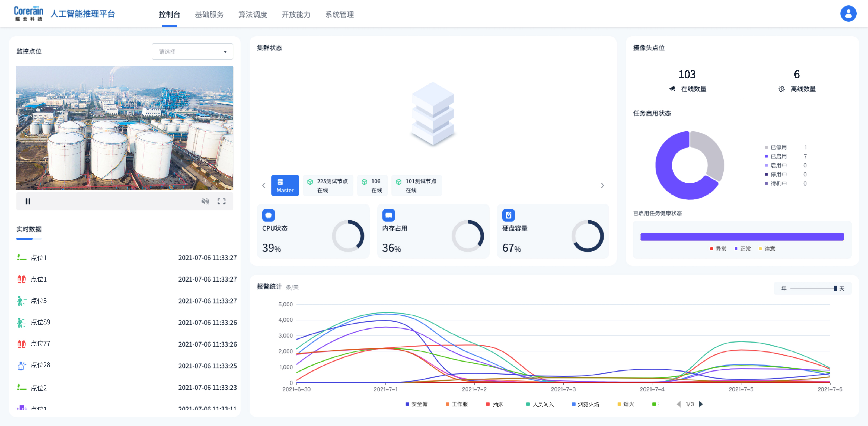Open the 点位89 realtime data entry
This screenshot has width=868, height=426.
pyautogui.click(x=40, y=322)
